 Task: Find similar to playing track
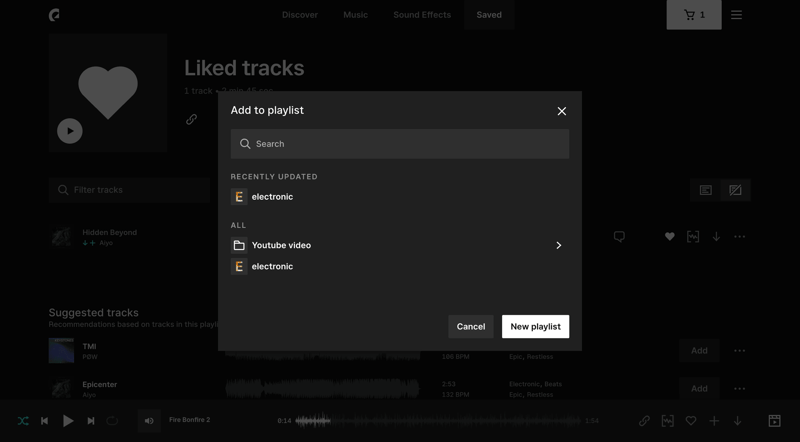pos(667,421)
